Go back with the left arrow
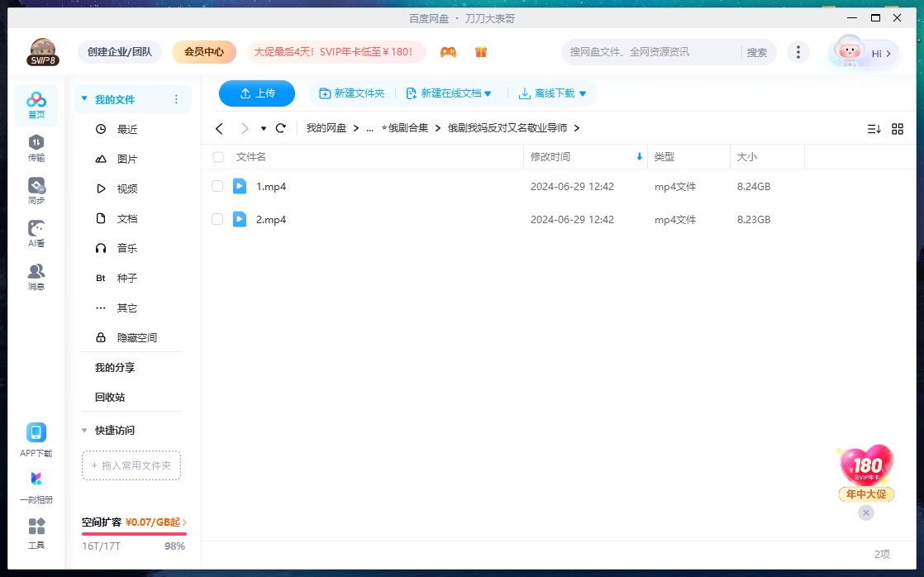The height and width of the screenshot is (577, 924). pos(219,128)
